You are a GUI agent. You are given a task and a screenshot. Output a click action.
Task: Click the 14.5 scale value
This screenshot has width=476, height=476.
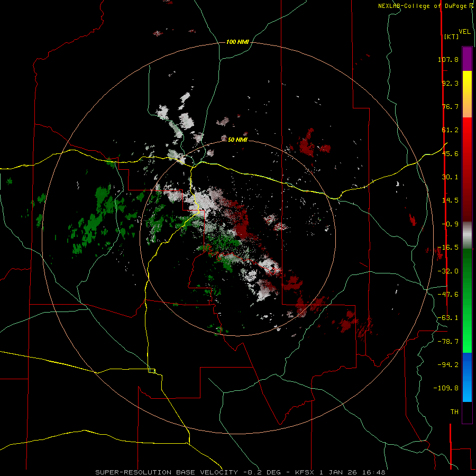(450, 200)
